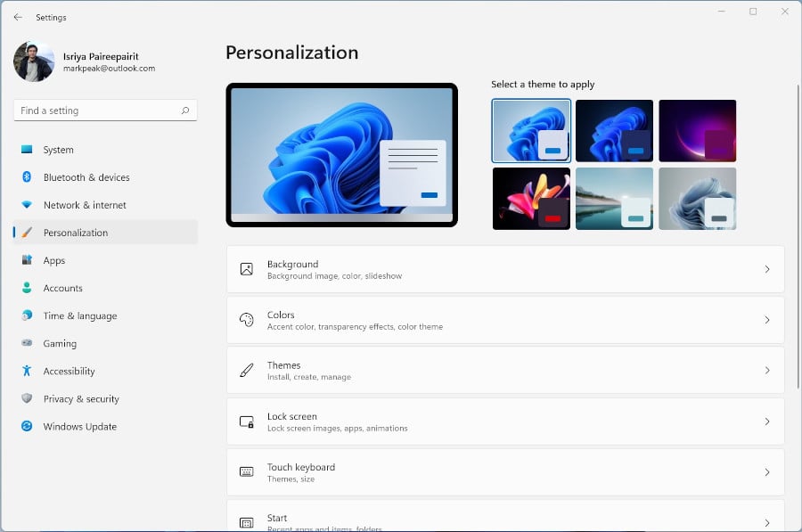Click the Find a setting field

coord(105,110)
